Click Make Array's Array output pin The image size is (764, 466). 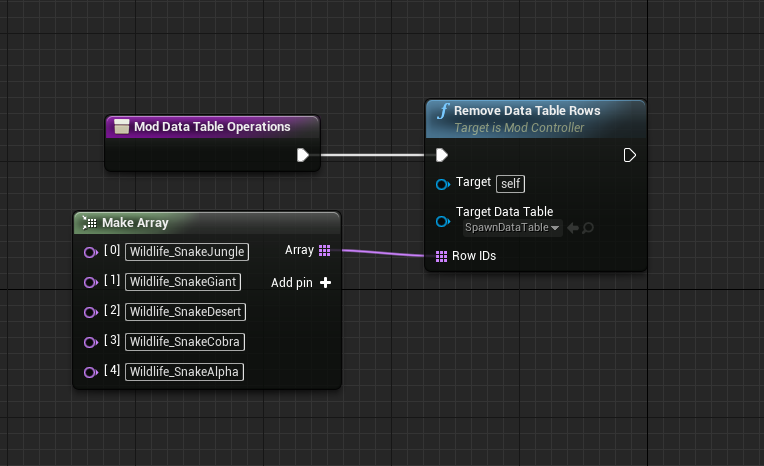(x=324, y=250)
